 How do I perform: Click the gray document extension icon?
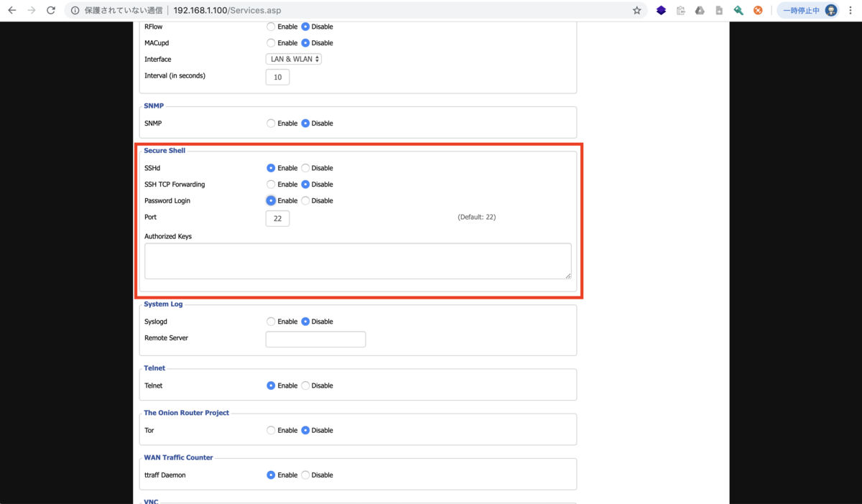719,11
